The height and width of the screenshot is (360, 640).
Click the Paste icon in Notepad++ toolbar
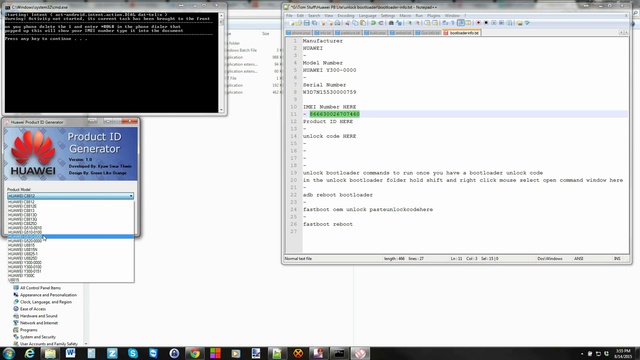(363, 23)
